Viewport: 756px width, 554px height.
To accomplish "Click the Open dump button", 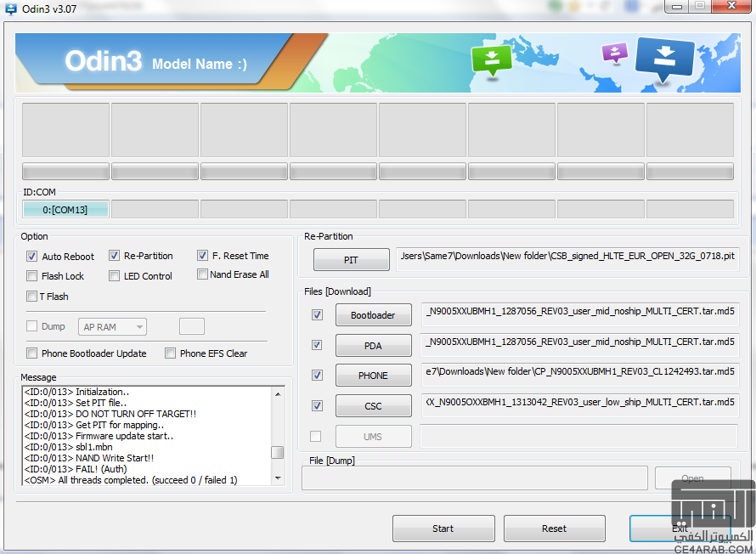I will (693, 478).
